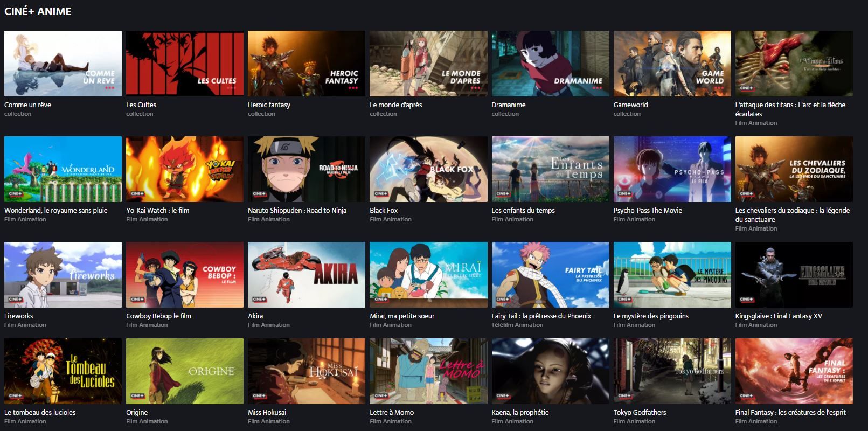The width and height of the screenshot is (868, 431).
Task: Play the Miraï ma petite soeur thumbnail
Action: point(428,275)
